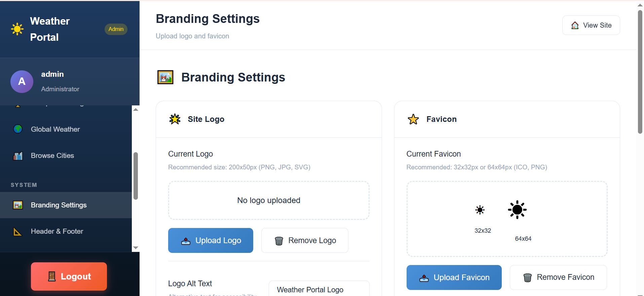This screenshot has height=296, width=644.
Task: Click the 32x32 favicon preview sun
Action: point(480,210)
